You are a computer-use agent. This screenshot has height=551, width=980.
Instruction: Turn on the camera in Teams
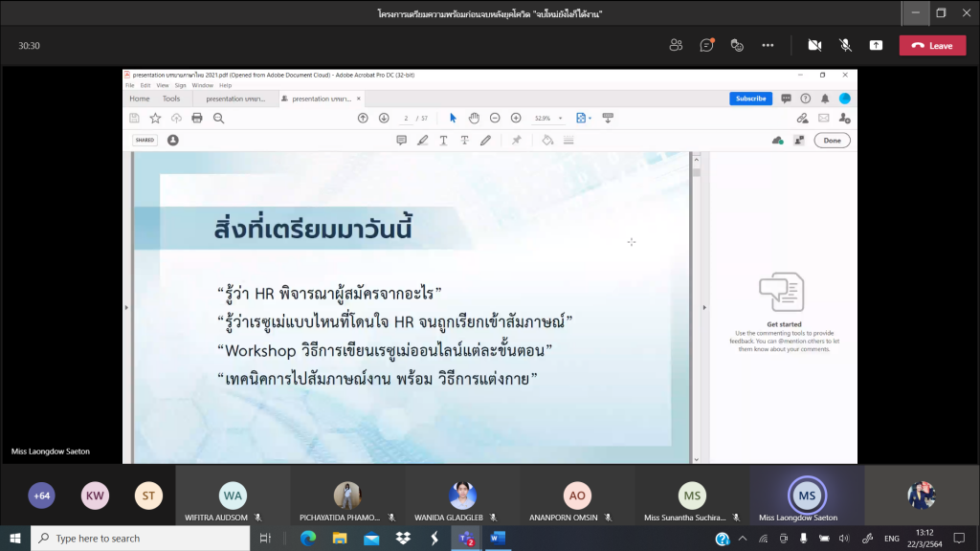coord(814,45)
